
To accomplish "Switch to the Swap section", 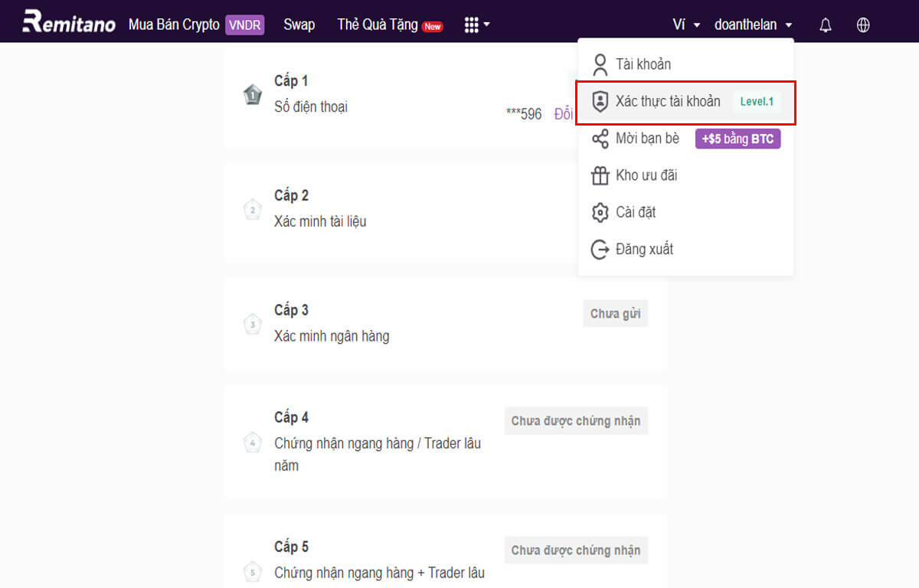I will click(299, 24).
